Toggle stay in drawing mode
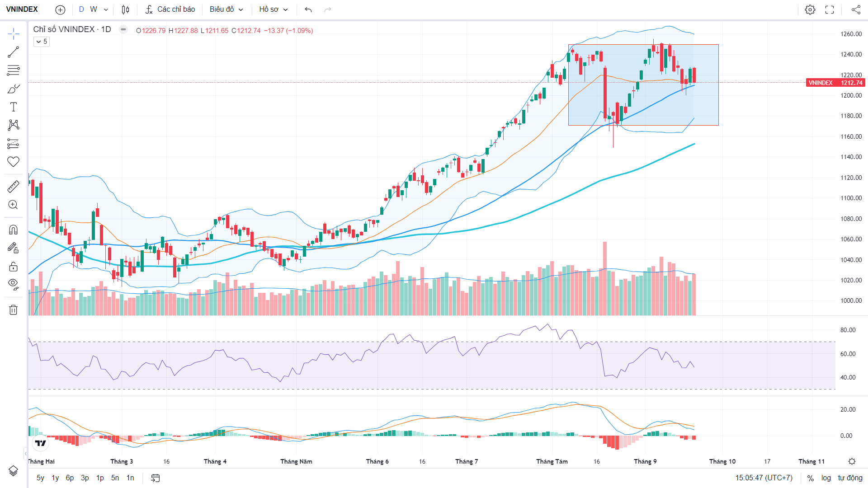Viewport: 868px width, 488px height. [13, 248]
